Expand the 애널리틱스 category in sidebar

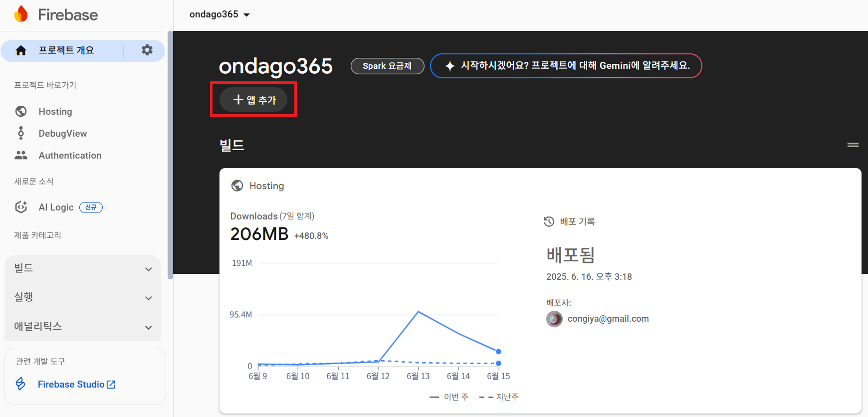82,327
